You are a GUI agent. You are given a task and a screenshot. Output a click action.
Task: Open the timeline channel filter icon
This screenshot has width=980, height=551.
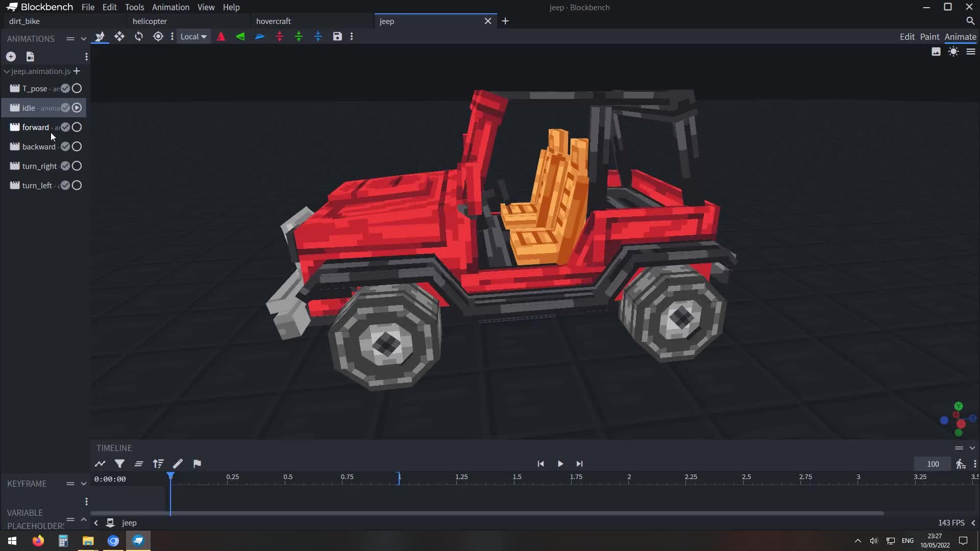point(119,464)
